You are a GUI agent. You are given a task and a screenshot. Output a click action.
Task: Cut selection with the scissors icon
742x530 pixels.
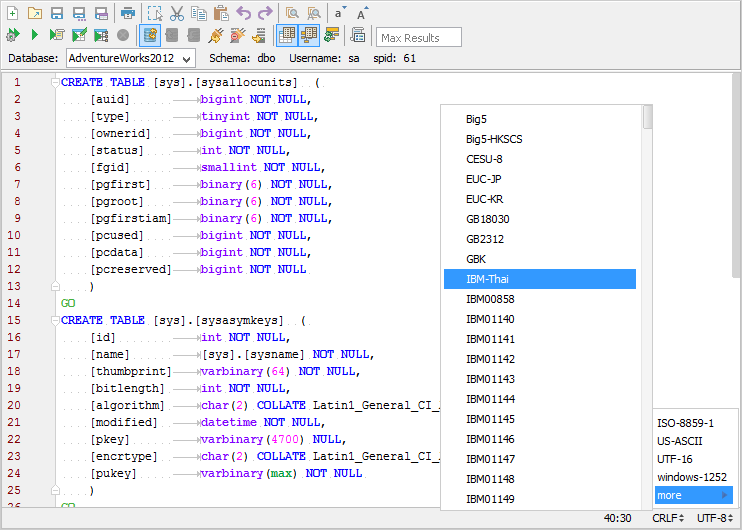(177, 13)
